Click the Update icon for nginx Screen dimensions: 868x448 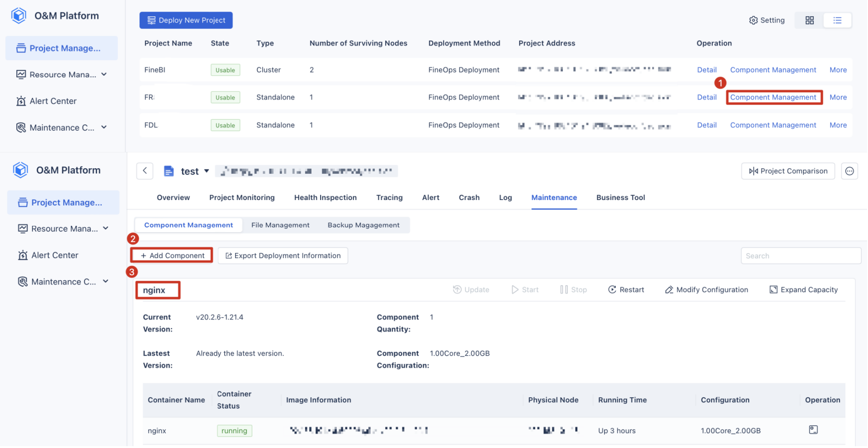(472, 290)
